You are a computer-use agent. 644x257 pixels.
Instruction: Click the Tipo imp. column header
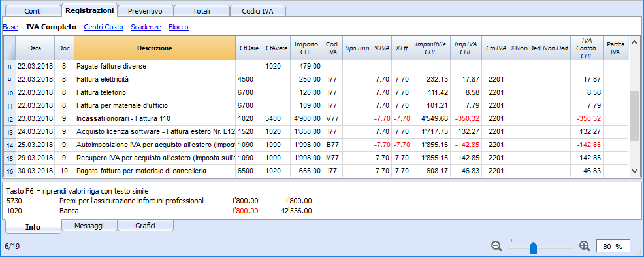[357, 48]
